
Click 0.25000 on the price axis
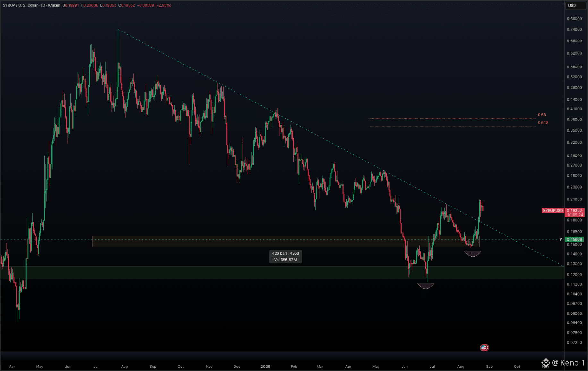574,176
